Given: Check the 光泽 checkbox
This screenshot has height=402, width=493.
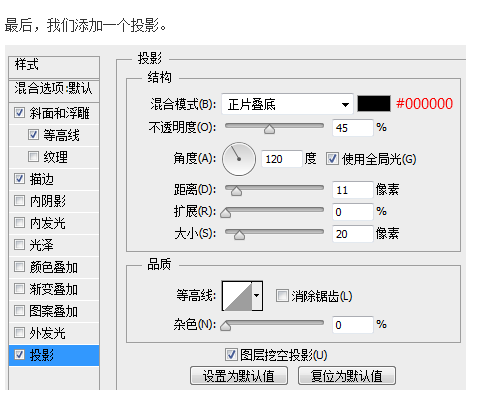Looking at the screenshot, I should (x=19, y=245).
